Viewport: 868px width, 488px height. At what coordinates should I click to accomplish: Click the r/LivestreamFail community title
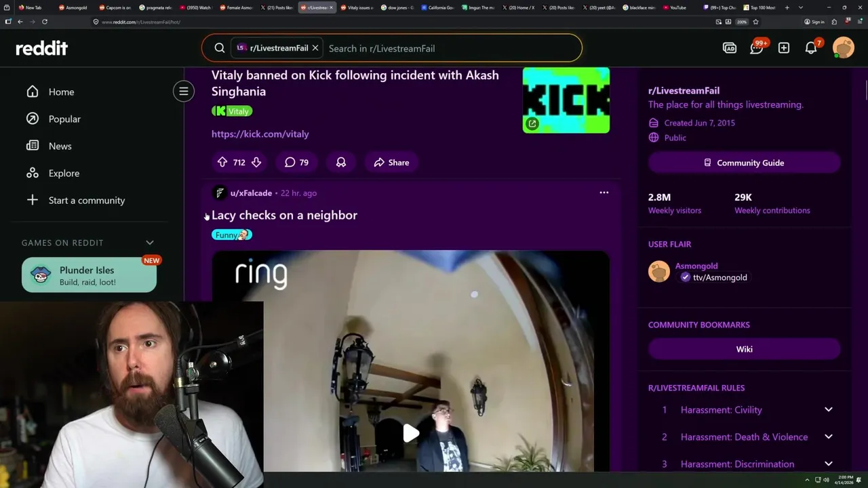[684, 91]
